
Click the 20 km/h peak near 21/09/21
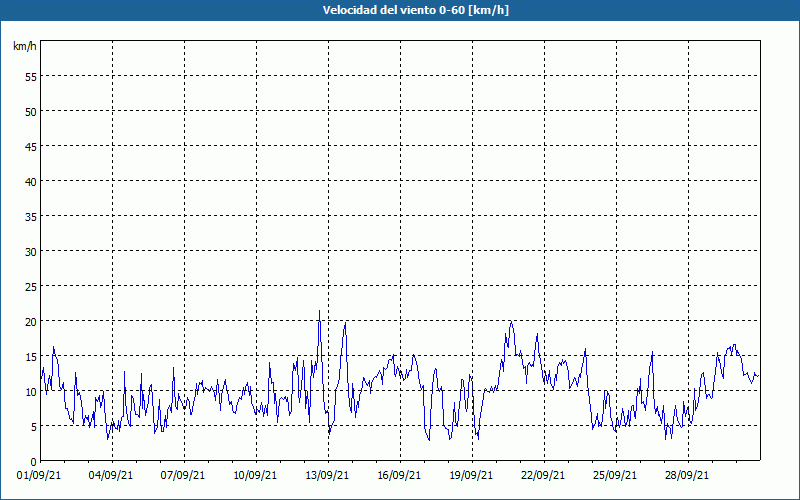tap(511, 322)
